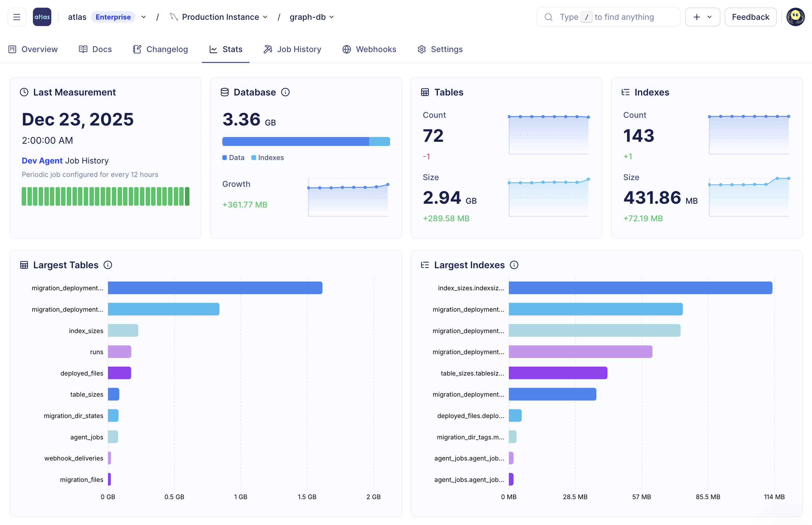Open the Database info tooltip icon
This screenshot has width=812, height=525.
[286, 92]
